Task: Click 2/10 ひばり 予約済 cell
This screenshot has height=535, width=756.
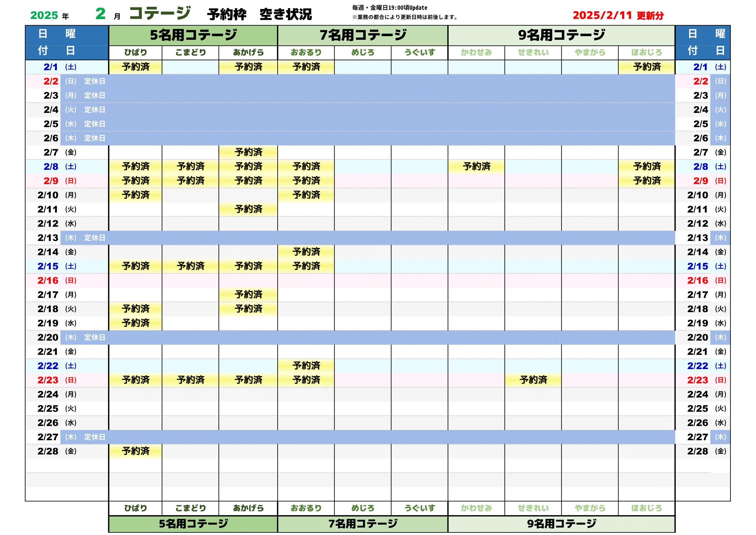Action: (135, 195)
